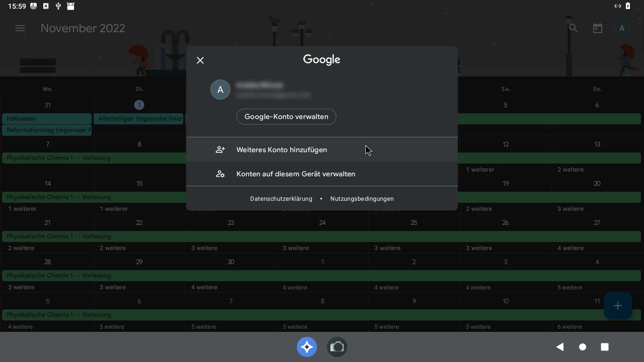Select day 24 in calendar grid
The height and width of the screenshot is (362, 644).
tap(322, 223)
